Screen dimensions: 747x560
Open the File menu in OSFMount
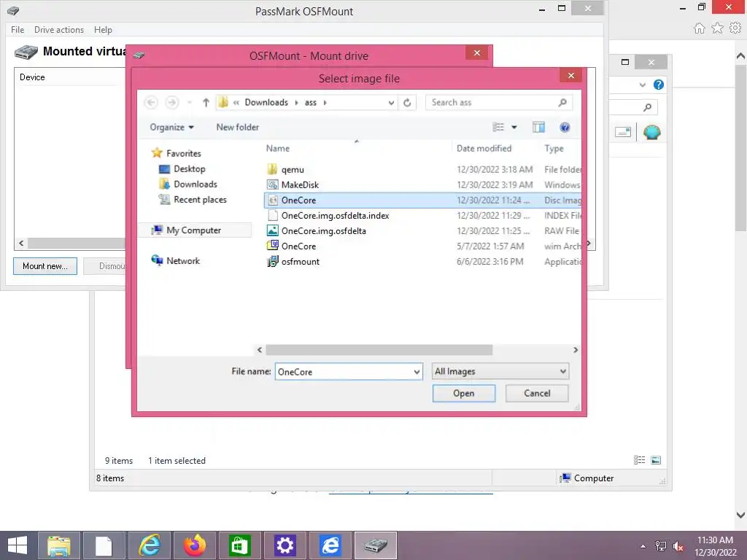[18, 29]
